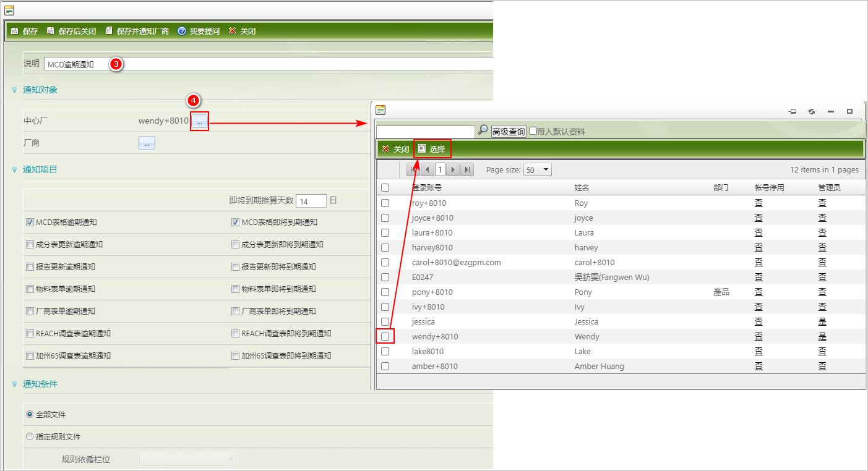Check the roy+8010 row checkbox

[x=385, y=203]
